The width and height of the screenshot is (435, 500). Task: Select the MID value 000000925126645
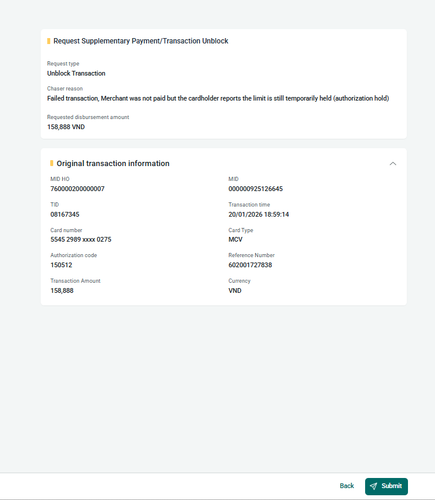[256, 189]
